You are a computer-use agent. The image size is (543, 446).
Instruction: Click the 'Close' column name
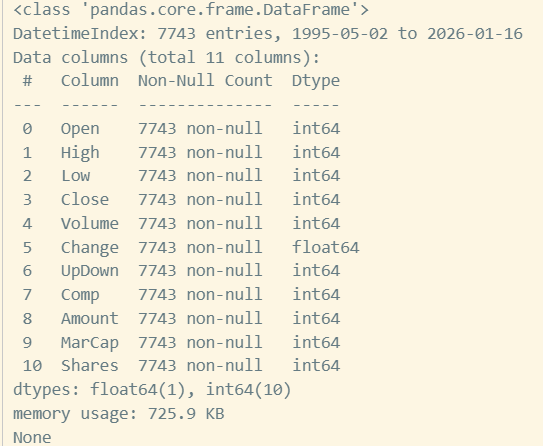click(x=85, y=200)
